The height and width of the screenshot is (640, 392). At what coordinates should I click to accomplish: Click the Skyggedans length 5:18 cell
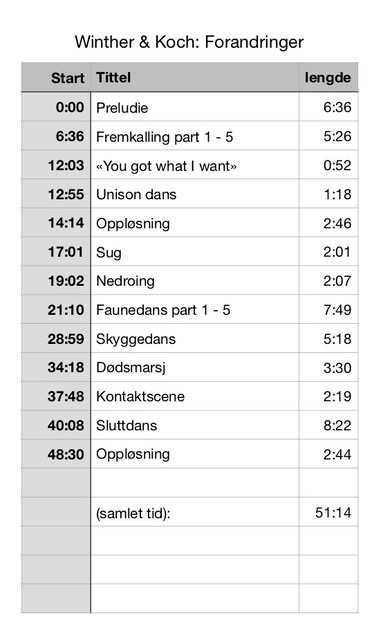[328, 339]
